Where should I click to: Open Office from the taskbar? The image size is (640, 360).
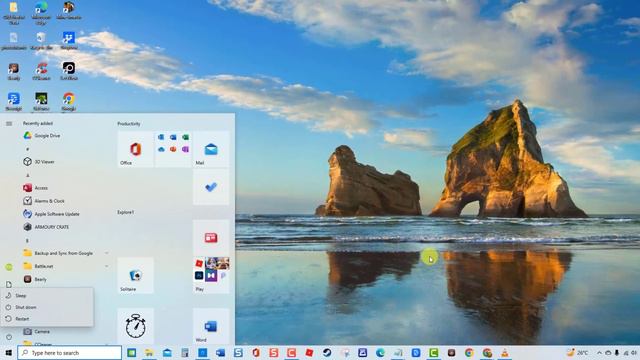[x=256, y=353]
